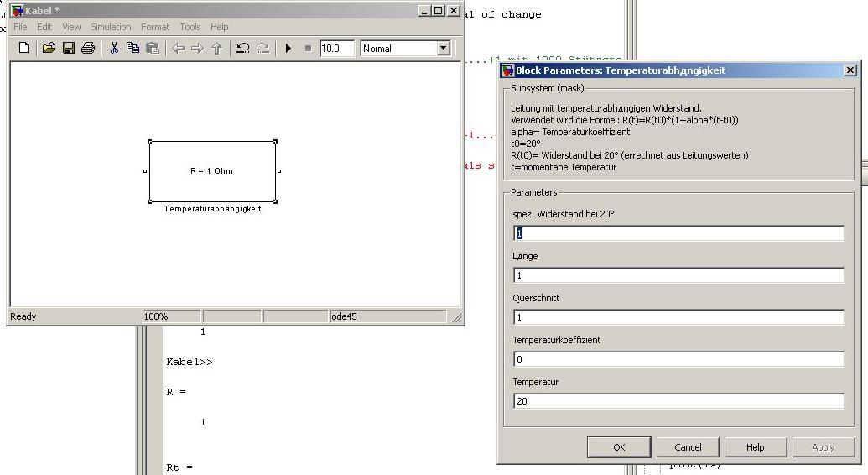Select the Temperaturabhängigkeit block on canvas

pyautogui.click(x=212, y=171)
